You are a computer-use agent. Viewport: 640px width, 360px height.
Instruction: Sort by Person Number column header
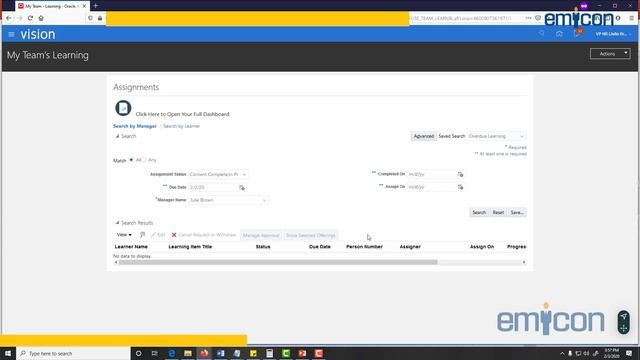364,247
